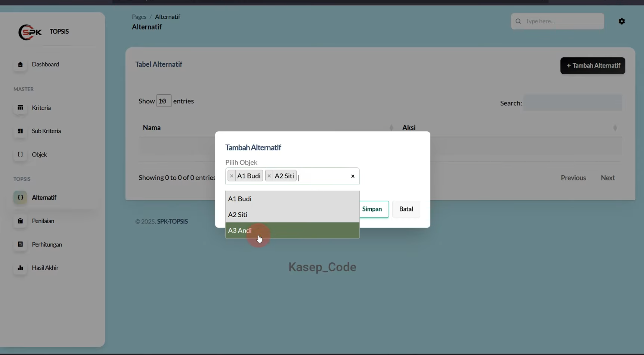Viewport: 644px width, 355px height.
Task: Click the Tambah Alternatif button
Action: pos(593,66)
